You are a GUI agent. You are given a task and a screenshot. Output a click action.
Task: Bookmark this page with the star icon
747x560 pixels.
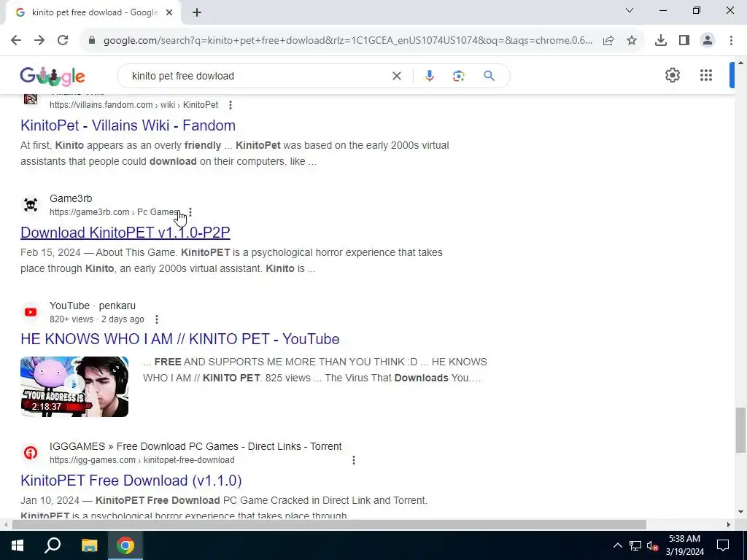632,41
